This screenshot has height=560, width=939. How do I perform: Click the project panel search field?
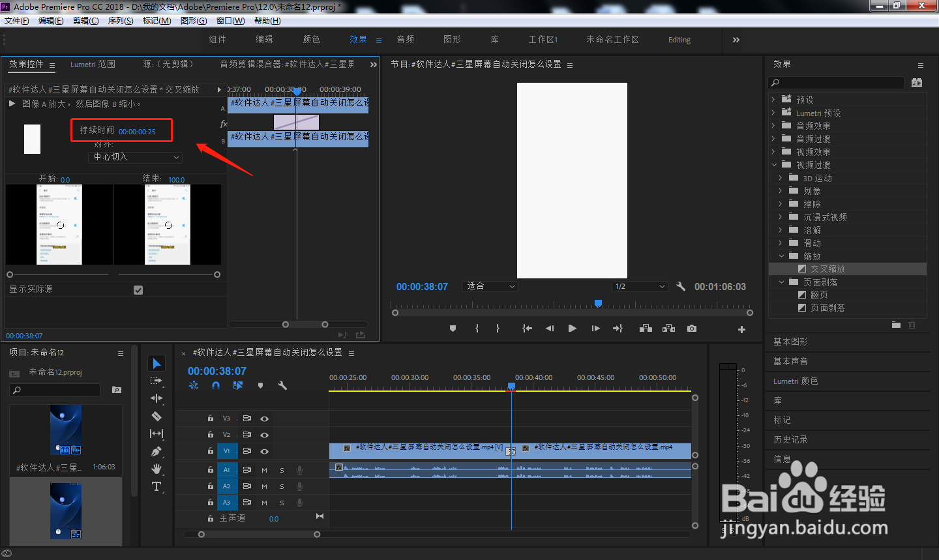coord(55,390)
